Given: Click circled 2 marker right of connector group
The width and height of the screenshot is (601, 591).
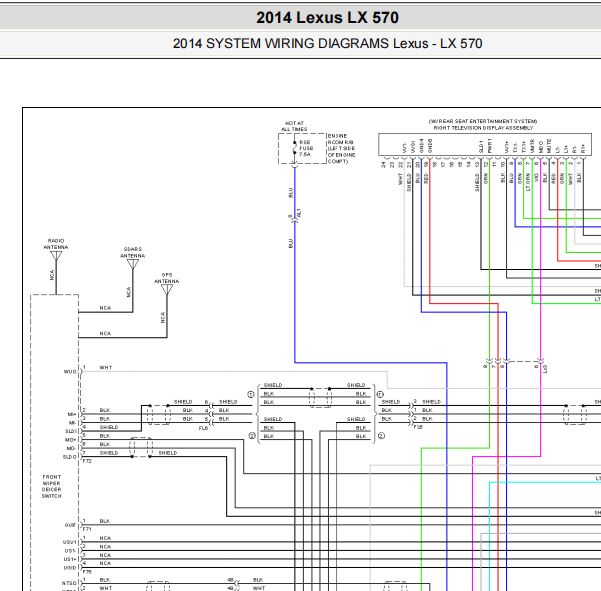Looking at the screenshot, I should coord(381,436).
